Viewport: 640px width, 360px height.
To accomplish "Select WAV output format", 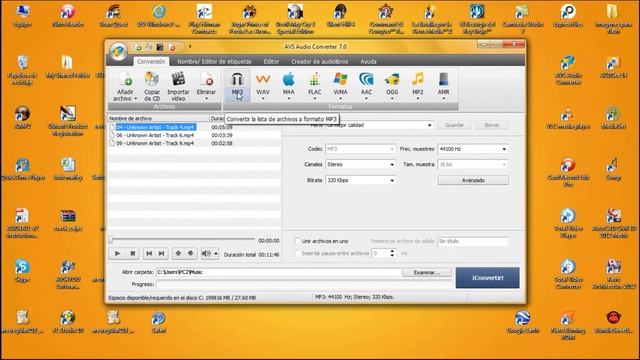I will 263,85.
